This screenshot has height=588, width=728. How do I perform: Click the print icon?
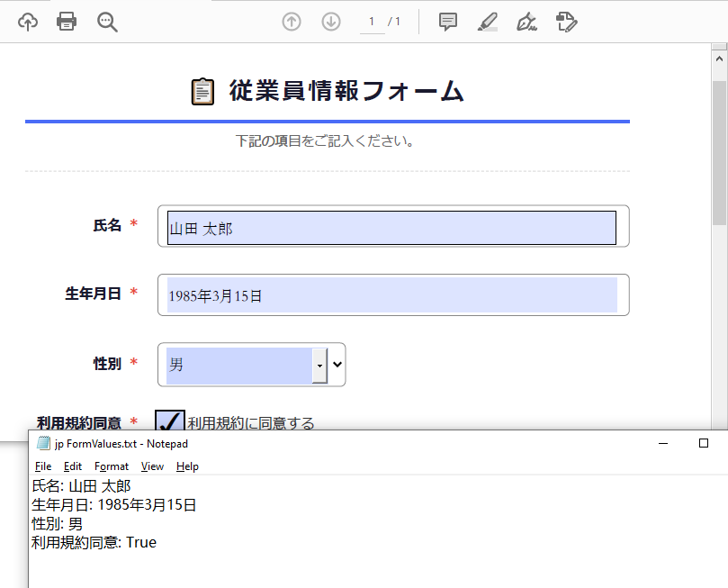pos(67,22)
